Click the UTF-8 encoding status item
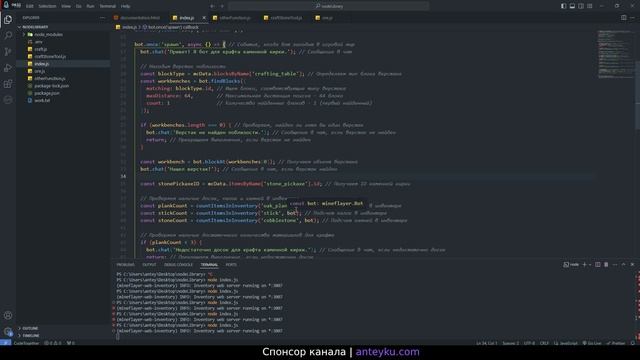 529,343
